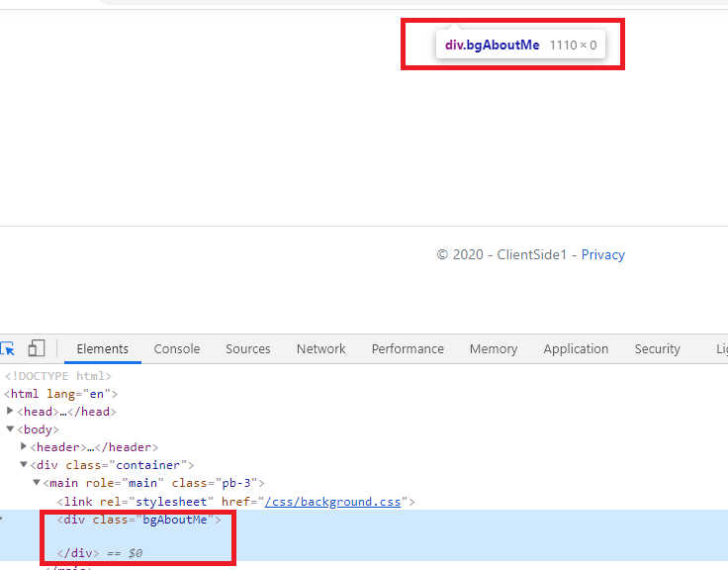The width and height of the screenshot is (728, 570).
Task: Collapse the main role node
Action: pyautogui.click(x=37, y=482)
